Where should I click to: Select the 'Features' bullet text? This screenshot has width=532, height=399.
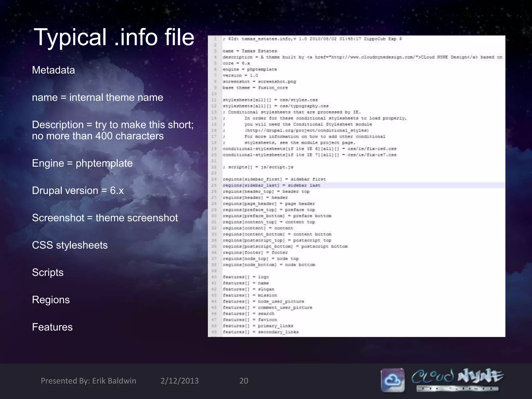tap(52, 327)
